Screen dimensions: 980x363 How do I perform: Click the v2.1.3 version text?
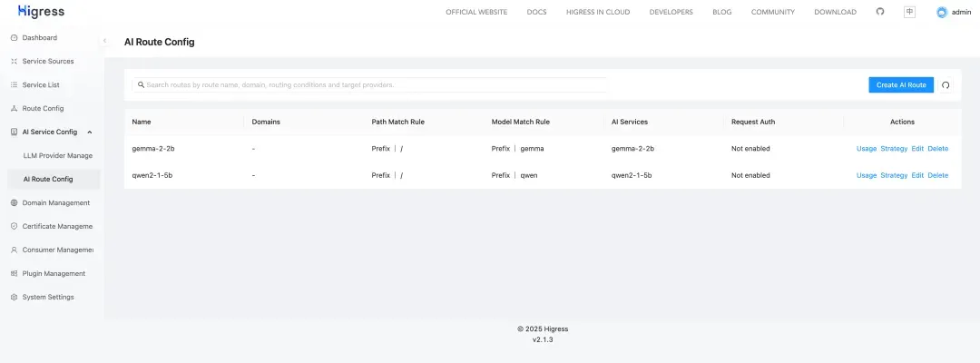click(543, 340)
